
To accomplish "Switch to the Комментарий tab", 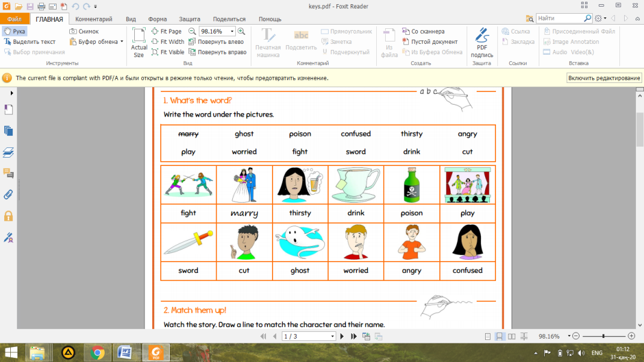I will (x=94, y=19).
